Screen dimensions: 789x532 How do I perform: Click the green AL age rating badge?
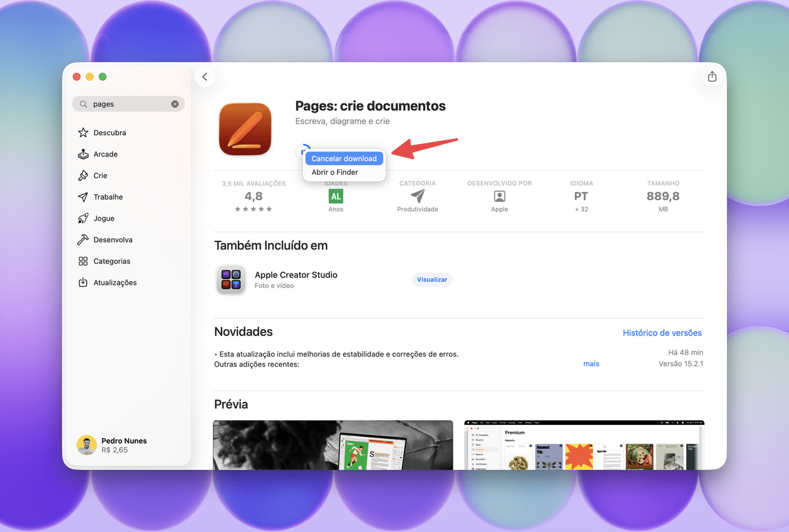click(x=336, y=196)
